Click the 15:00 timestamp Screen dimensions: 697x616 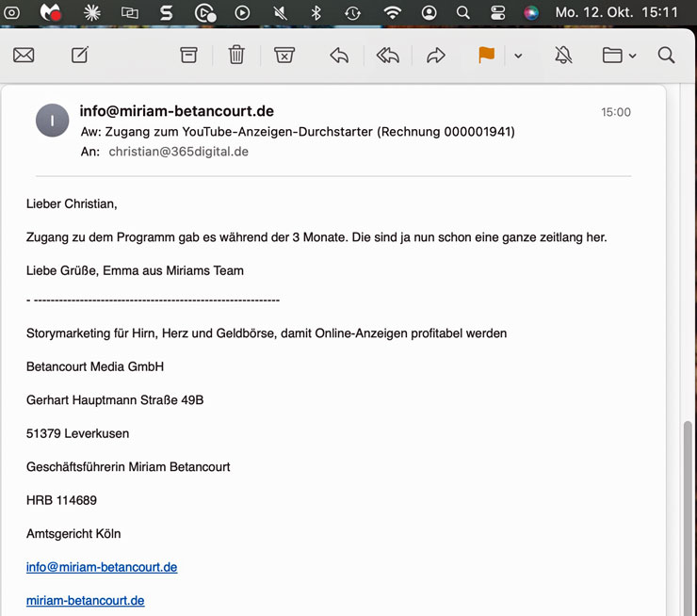tap(616, 112)
